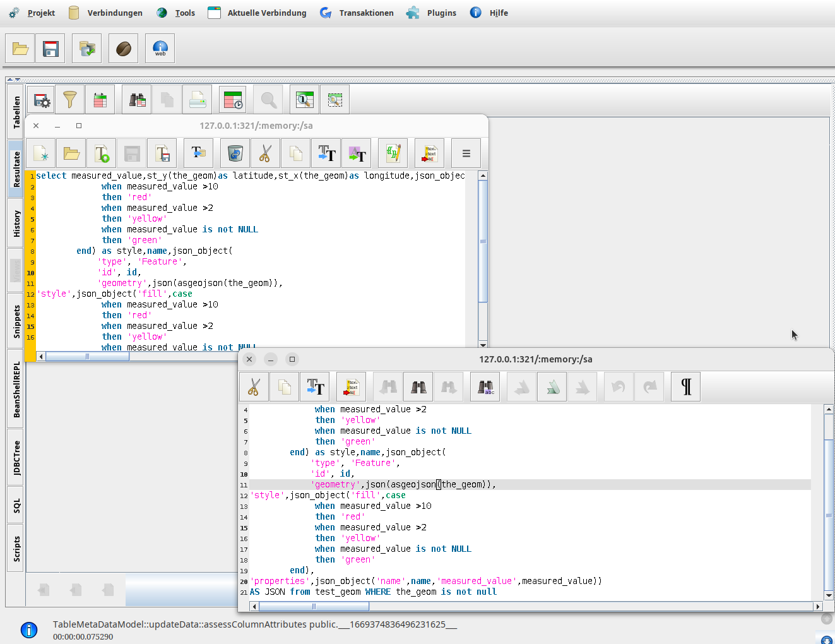Image resolution: width=835 pixels, height=644 pixels.
Task: Click the save diskette icon in main toolbar
Action: point(50,49)
